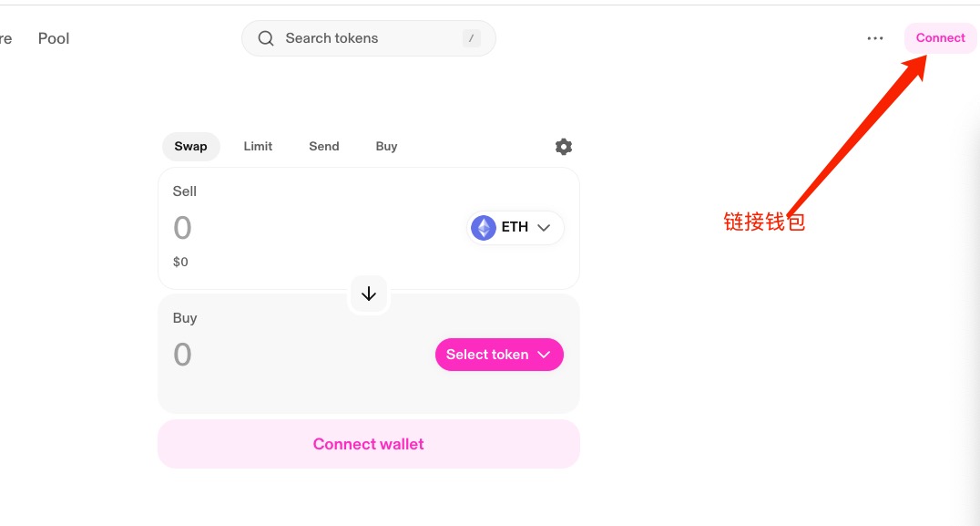Open the Send tab
The image size is (980, 526).
324,146
